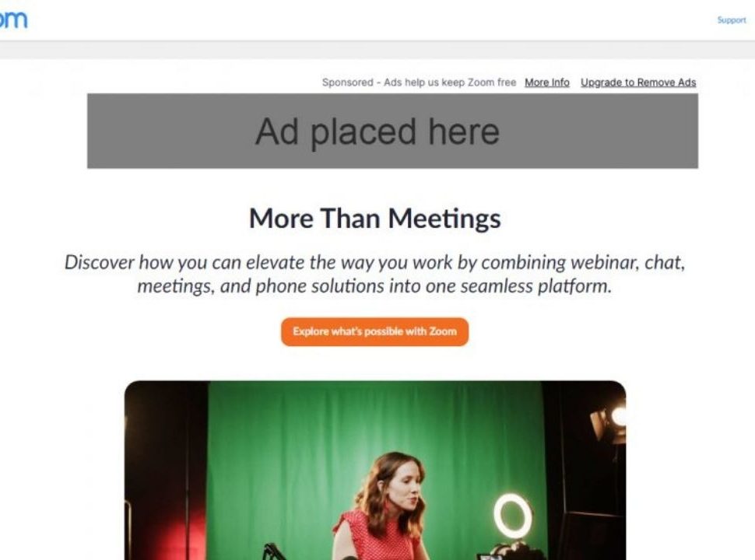Click the ring light in the photo

(x=512, y=515)
